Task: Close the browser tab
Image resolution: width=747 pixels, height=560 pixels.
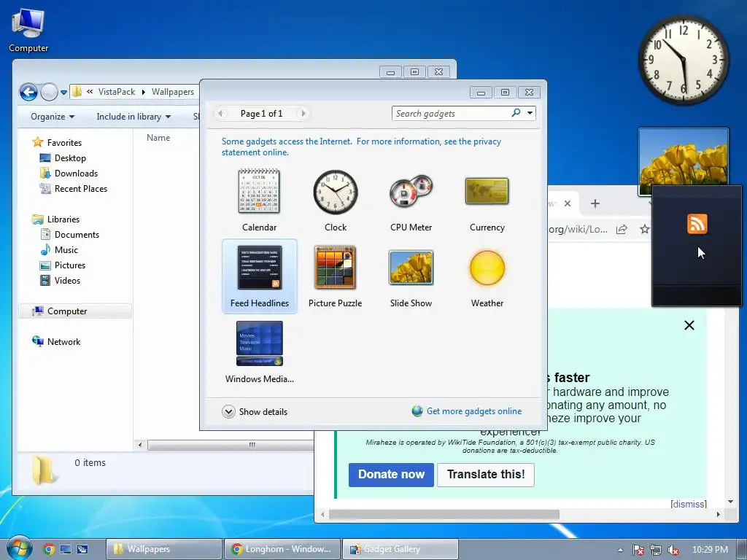Action: click(568, 203)
